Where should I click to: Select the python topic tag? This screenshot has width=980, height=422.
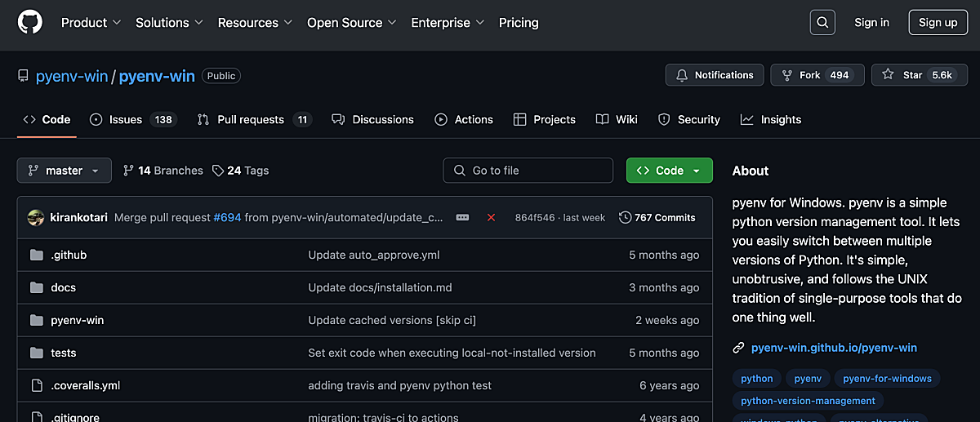pos(757,379)
